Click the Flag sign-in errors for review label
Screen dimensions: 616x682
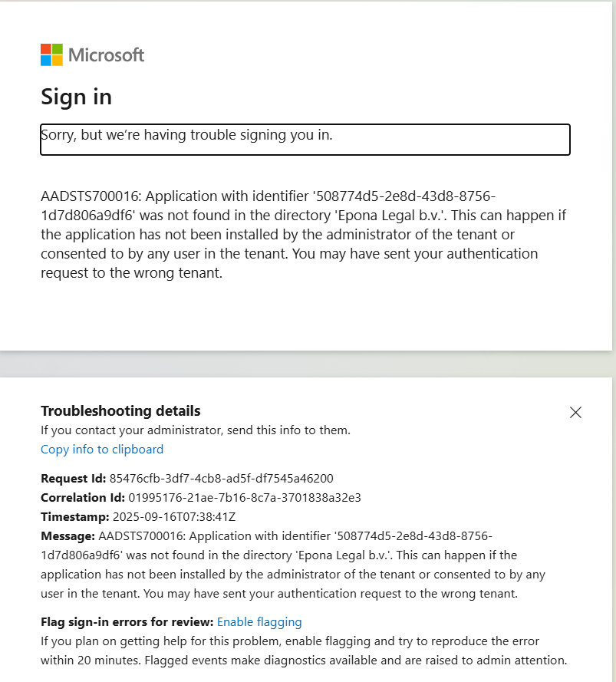(127, 622)
